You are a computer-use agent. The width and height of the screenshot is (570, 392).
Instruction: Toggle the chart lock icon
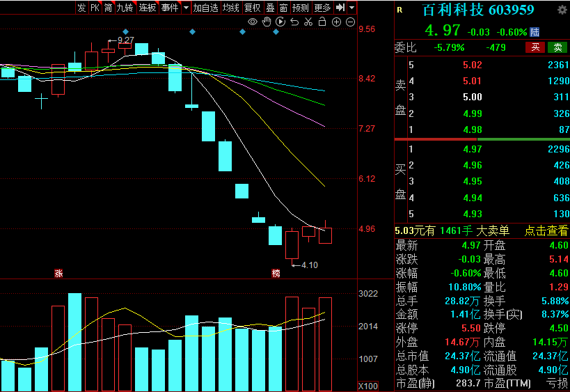[322, 22]
